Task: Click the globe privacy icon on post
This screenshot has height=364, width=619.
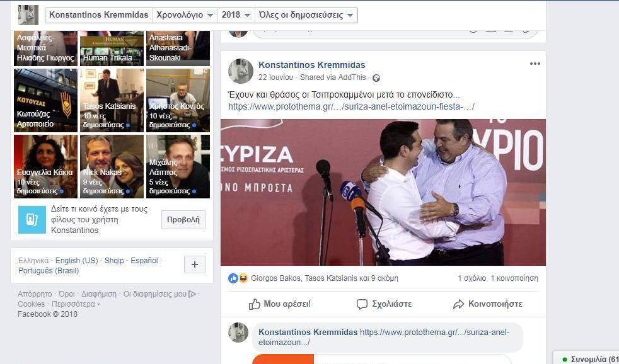Action: pos(376,78)
